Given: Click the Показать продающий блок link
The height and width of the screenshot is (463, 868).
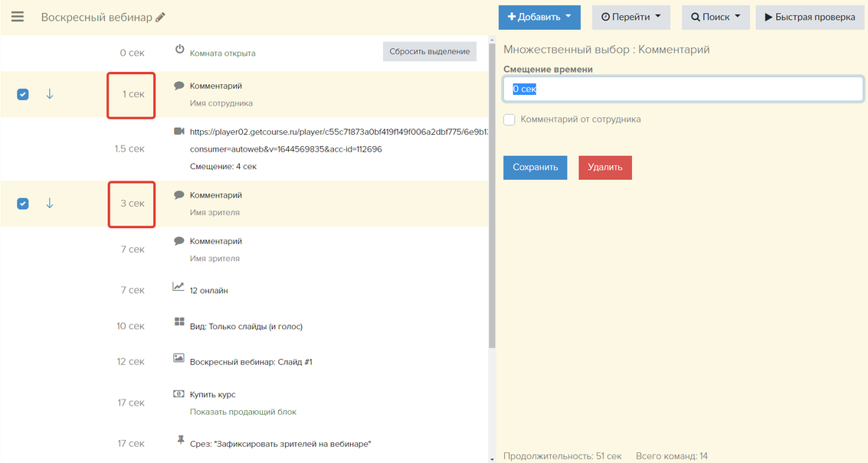Looking at the screenshot, I should pyautogui.click(x=243, y=412).
